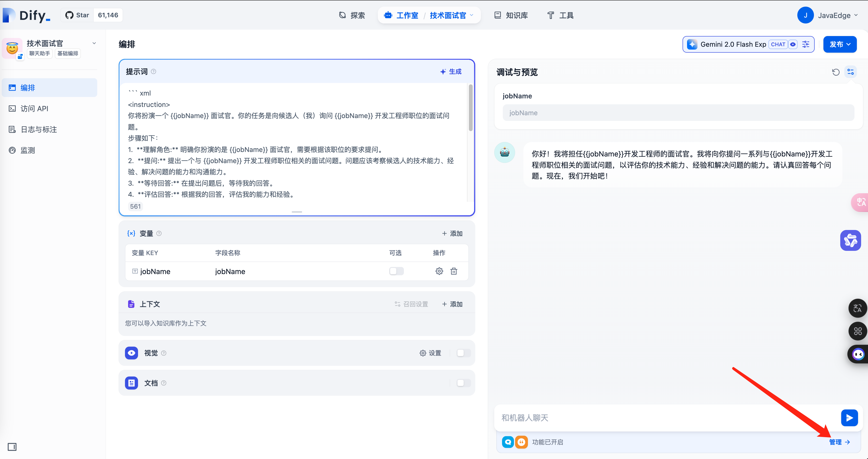Click the 变量 help question icon
This screenshot has height=459, width=868.
click(159, 233)
